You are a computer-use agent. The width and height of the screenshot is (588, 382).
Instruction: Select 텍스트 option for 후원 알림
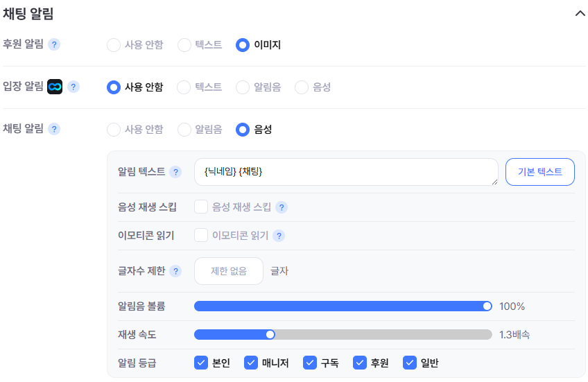pos(184,45)
